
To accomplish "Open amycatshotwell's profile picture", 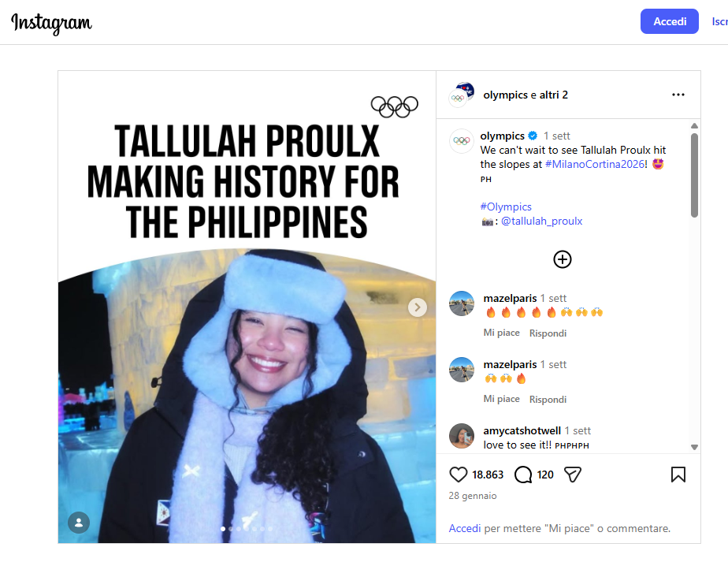I will tap(462, 436).
